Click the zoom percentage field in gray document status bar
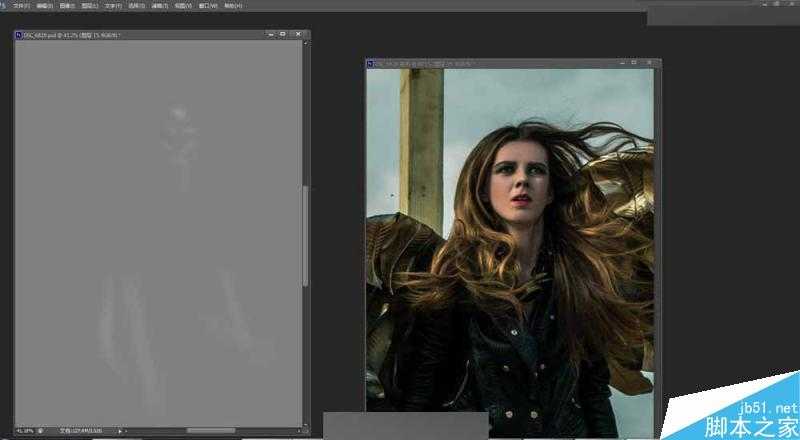Viewport: 800px width, 440px height. [x=24, y=431]
